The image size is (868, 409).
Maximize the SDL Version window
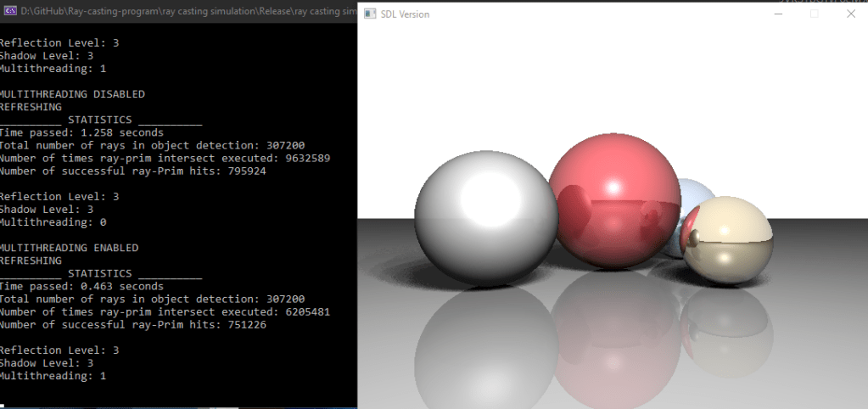coord(814,14)
